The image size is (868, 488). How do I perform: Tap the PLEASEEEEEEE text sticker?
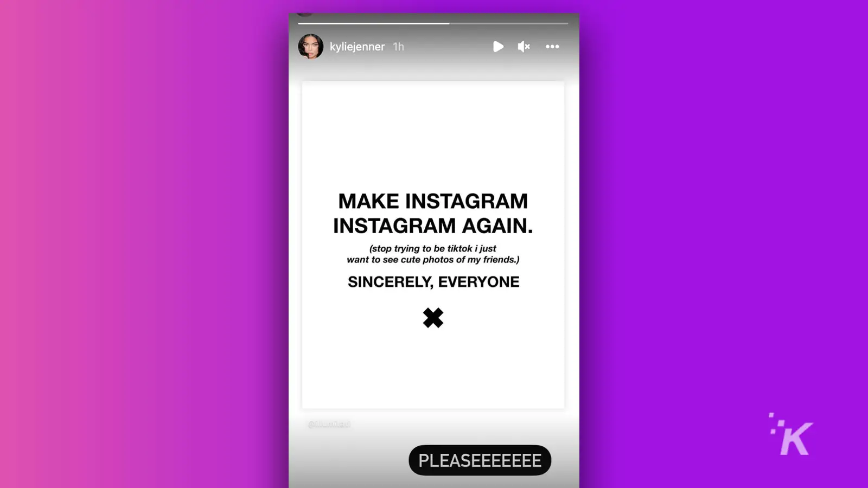pyautogui.click(x=480, y=460)
